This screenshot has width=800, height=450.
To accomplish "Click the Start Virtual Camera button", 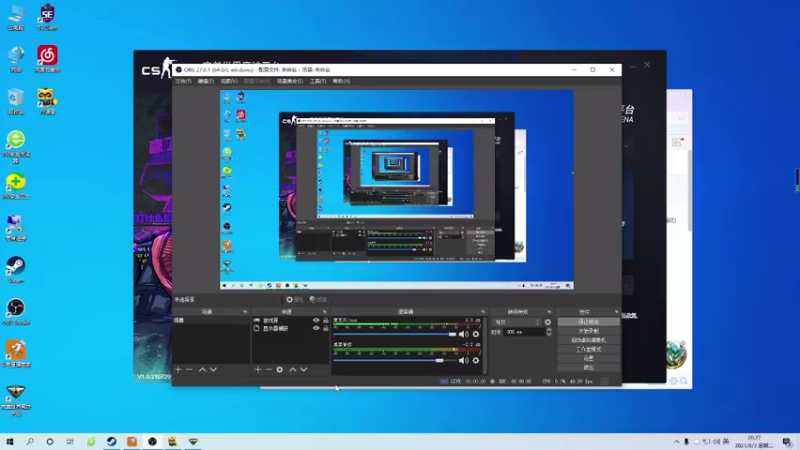I will tap(588, 340).
